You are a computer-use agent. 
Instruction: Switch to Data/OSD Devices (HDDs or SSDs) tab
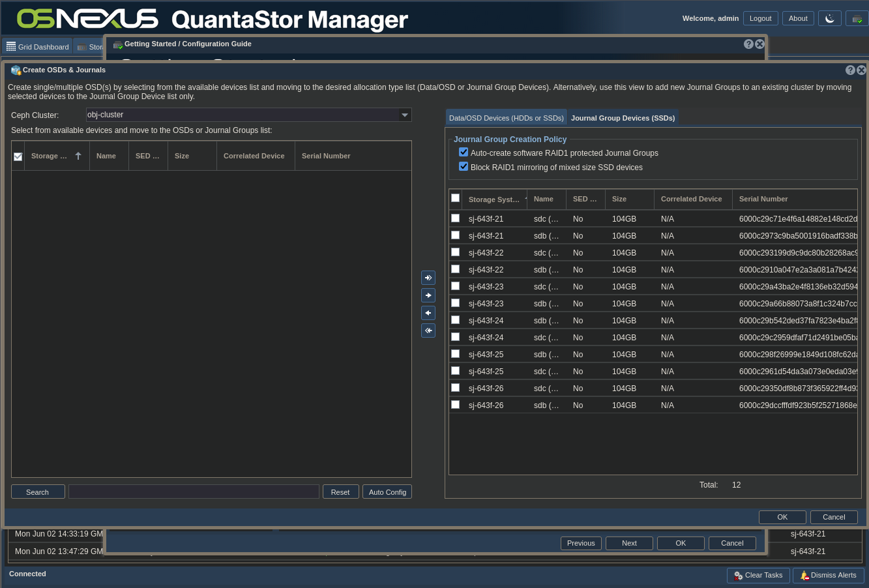(506, 118)
